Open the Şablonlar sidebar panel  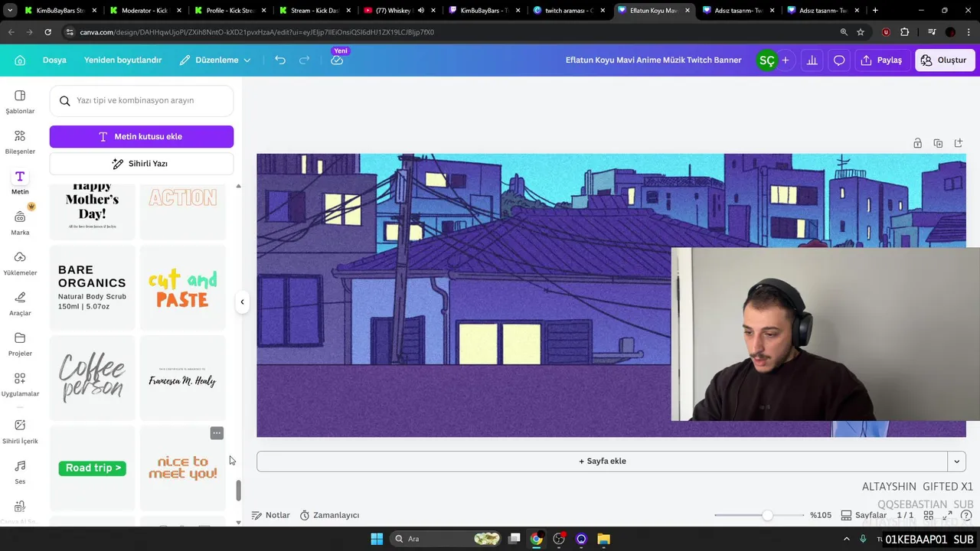[20, 101]
